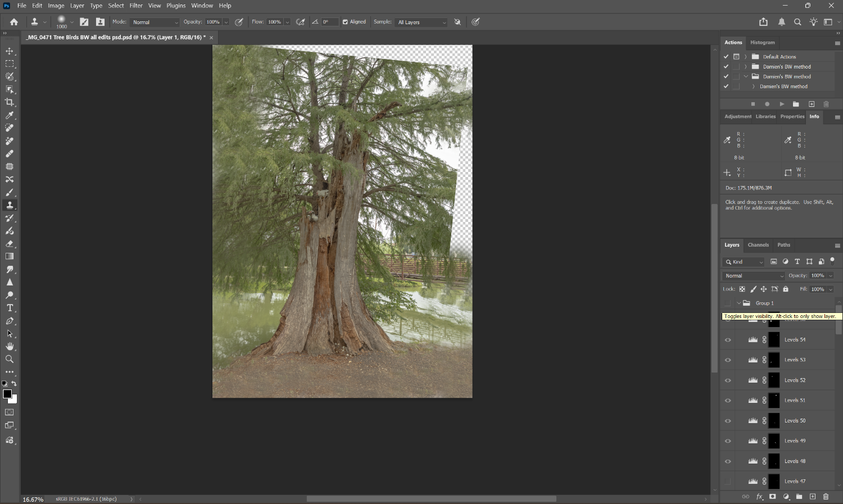Switch to the Channels tab
The image size is (843, 504).
pyautogui.click(x=758, y=245)
